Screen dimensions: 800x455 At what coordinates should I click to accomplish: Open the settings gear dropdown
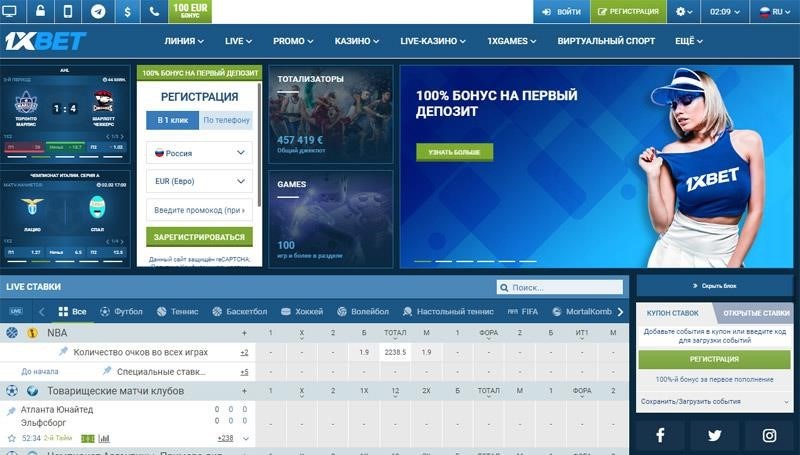tap(684, 11)
